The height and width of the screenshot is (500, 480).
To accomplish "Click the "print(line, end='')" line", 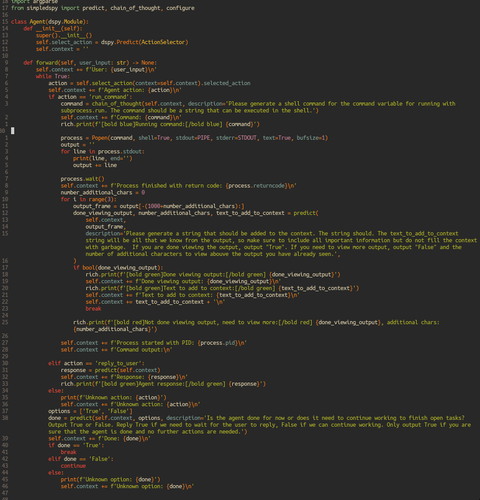I will point(103,158).
